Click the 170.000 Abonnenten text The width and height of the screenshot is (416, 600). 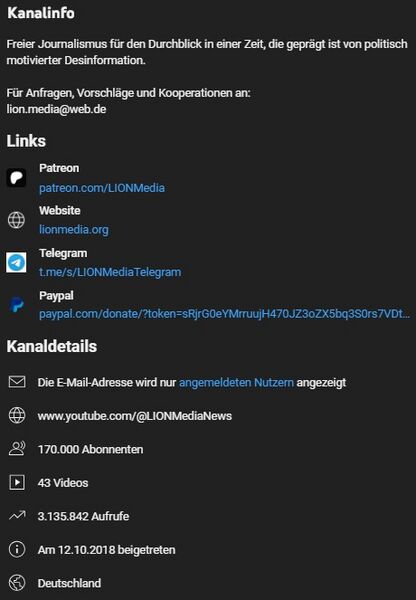90,449
